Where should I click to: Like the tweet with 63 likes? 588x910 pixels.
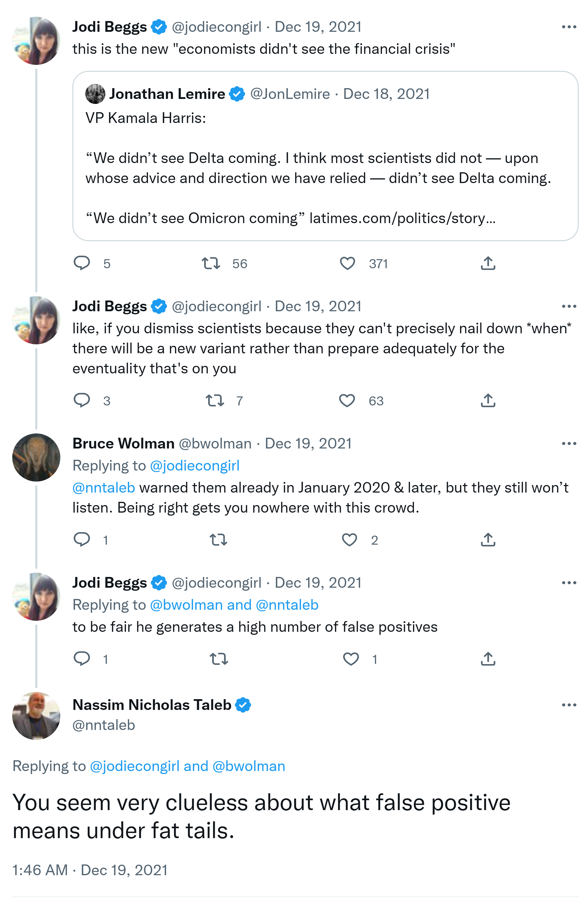(x=347, y=400)
